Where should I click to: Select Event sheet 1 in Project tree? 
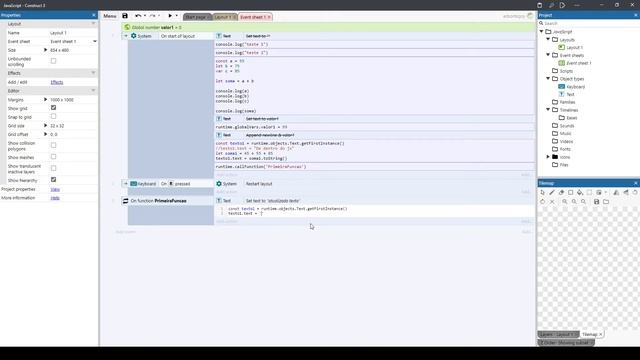(579, 63)
